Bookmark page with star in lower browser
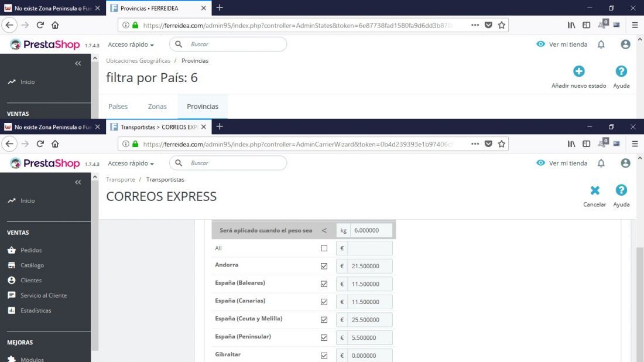This screenshot has height=362, width=644. 502,144
